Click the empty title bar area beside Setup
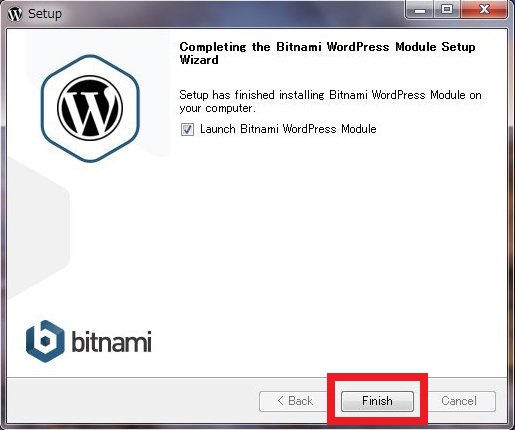 233,14
